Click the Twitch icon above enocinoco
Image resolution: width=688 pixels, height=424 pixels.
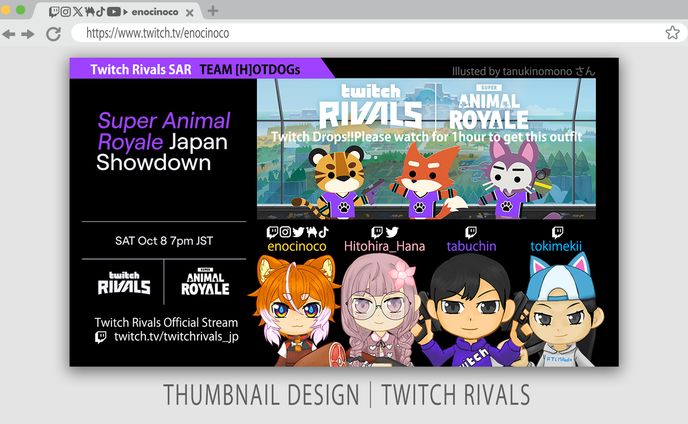[x=272, y=232]
